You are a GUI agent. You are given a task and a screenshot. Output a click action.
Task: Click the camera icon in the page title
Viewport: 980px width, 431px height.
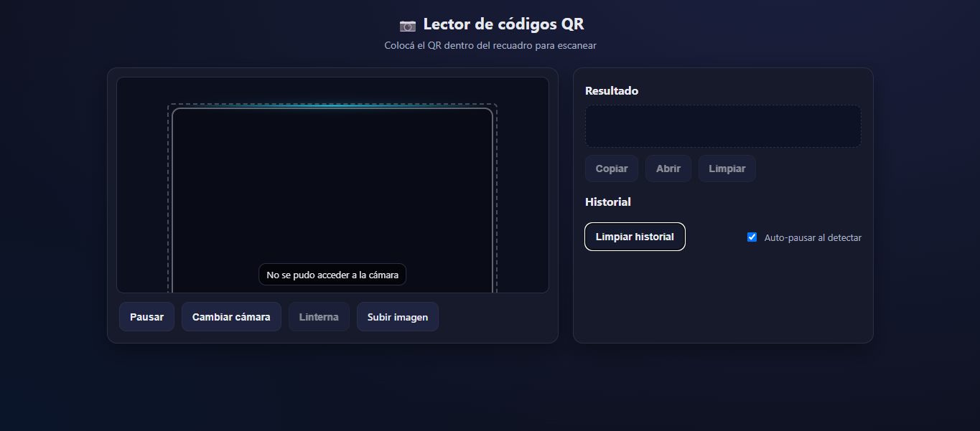[x=408, y=24]
